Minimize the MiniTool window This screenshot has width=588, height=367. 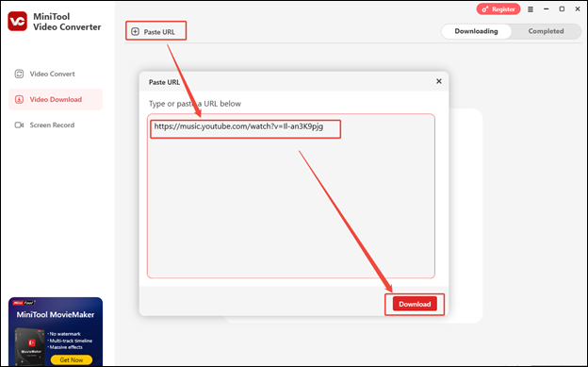(x=546, y=9)
